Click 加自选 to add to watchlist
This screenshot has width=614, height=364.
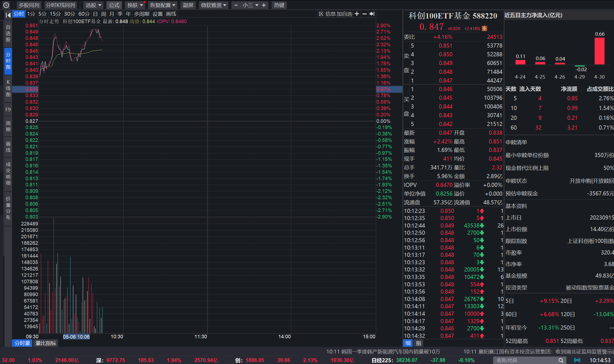pos(344,14)
